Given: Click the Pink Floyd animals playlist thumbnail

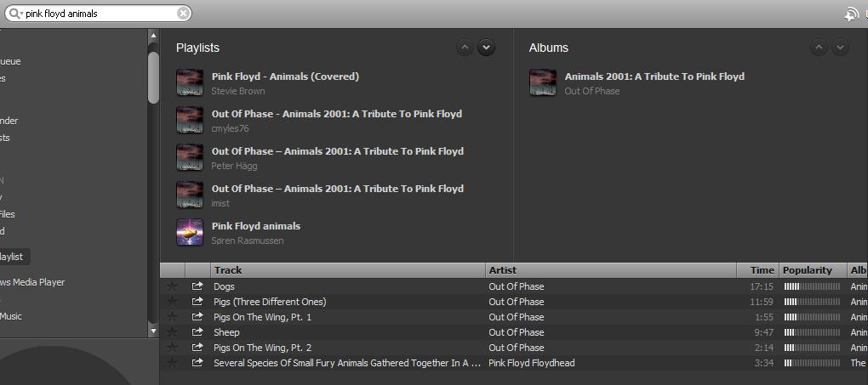Looking at the screenshot, I should pyautogui.click(x=190, y=232).
